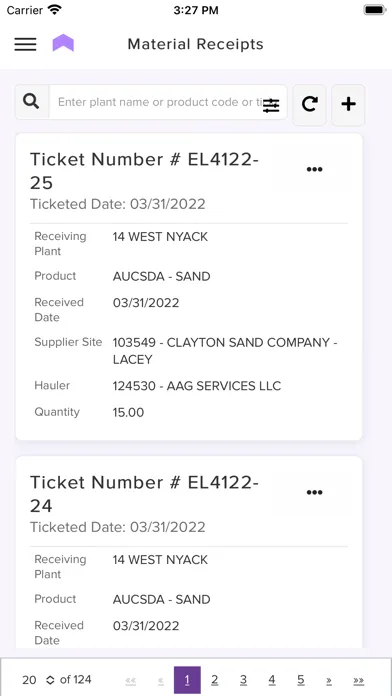Go to page 3
This screenshot has width=392, height=696.
pyautogui.click(x=243, y=680)
